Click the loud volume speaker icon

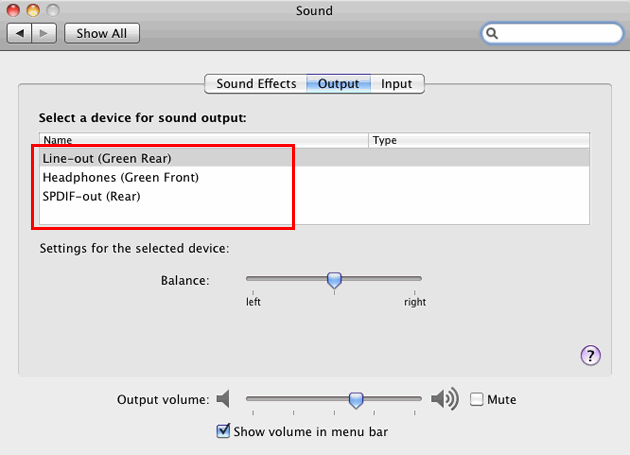point(445,399)
